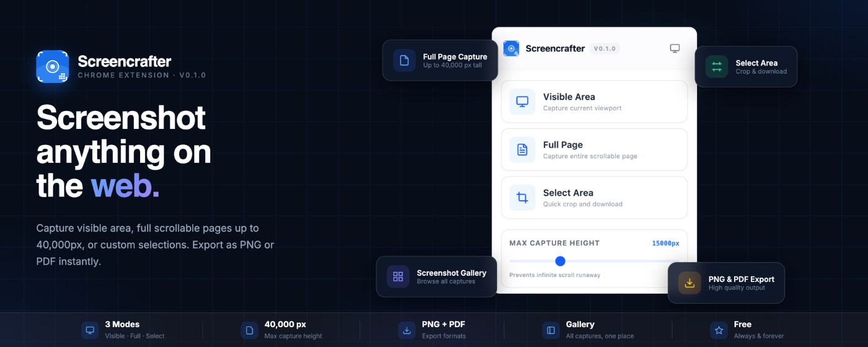Image resolution: width=868 pixels, height=347 pixels.
Task: Click the Free star icon in the bottom bar
Action: pos(719,330)
